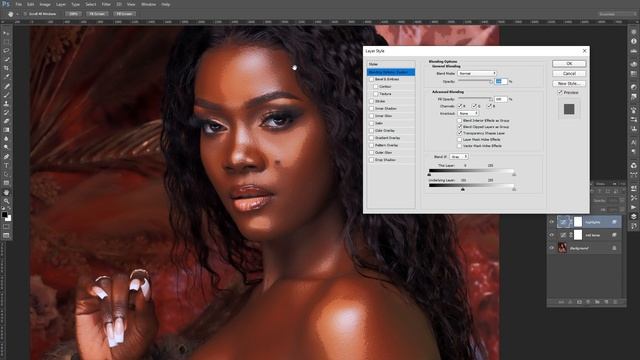Click the Photoshop Ps logo

tap(6, 4)
